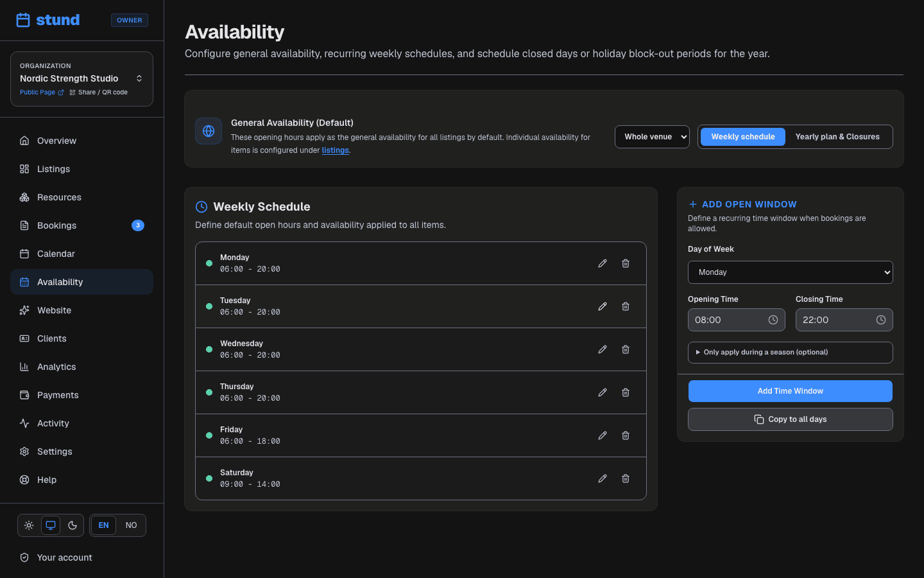Delete the Saturday time window
This screenshot has width=924, height=578.
(x=626, y=478)
